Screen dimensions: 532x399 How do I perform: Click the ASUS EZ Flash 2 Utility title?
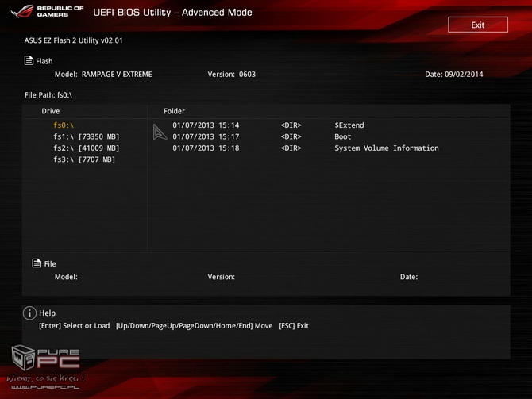pos(73,40)
